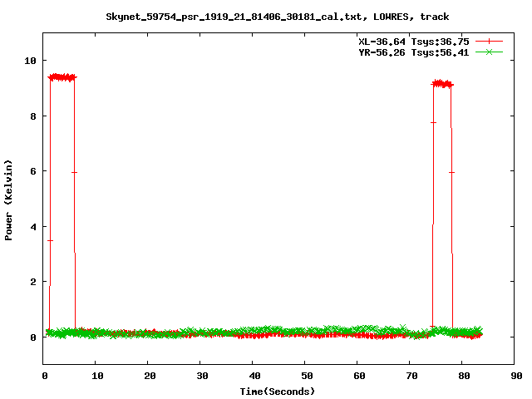The height and width of the screenshot is (399, 532).
Task: Click x-axis tick label 40
Action: 254,376
